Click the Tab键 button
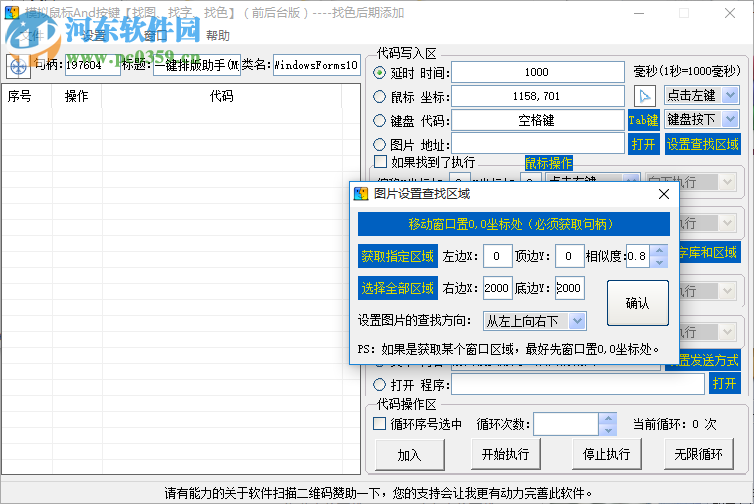Screen dimensions: 754x504 (x=643, y=120)
